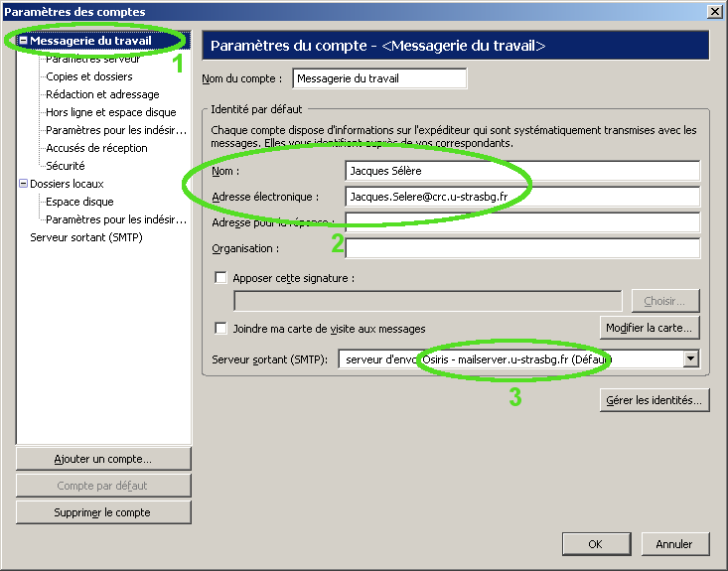Open Accusés de réception section

96,148
